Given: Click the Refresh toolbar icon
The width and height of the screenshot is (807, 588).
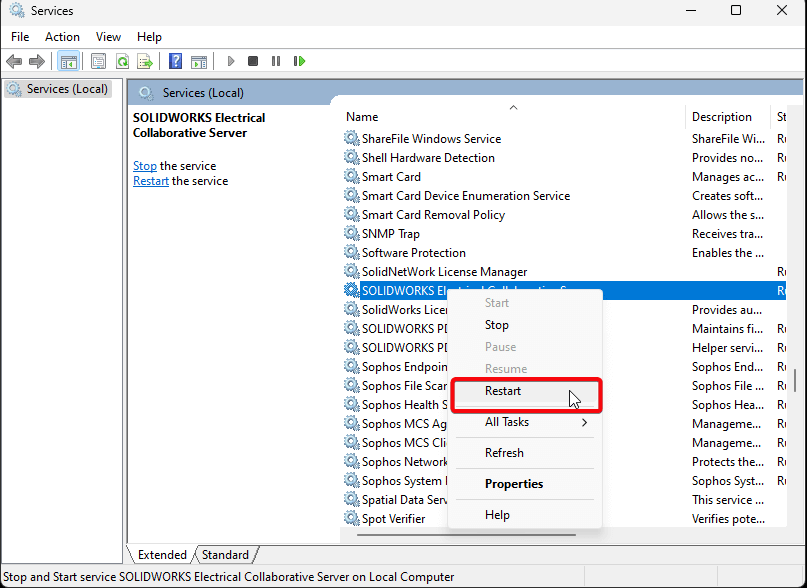Looking at the screenshot, I should (x=122, y=62).
